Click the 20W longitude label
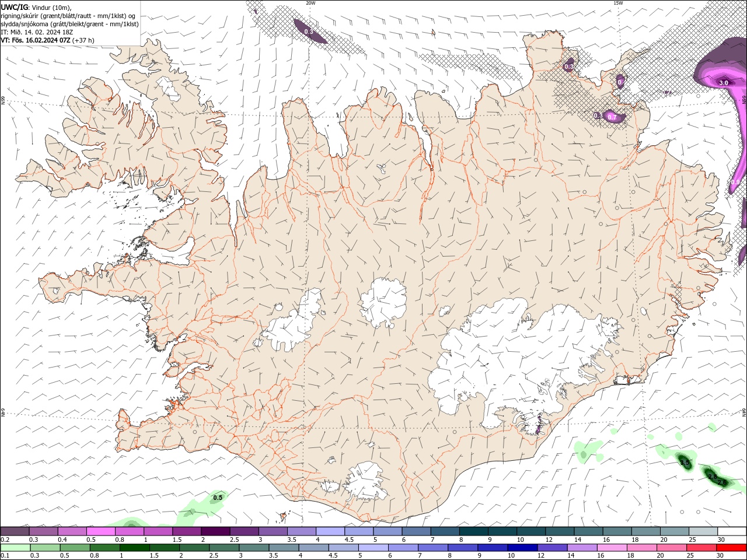The image size is (747, 560). (x=310, y=3)
